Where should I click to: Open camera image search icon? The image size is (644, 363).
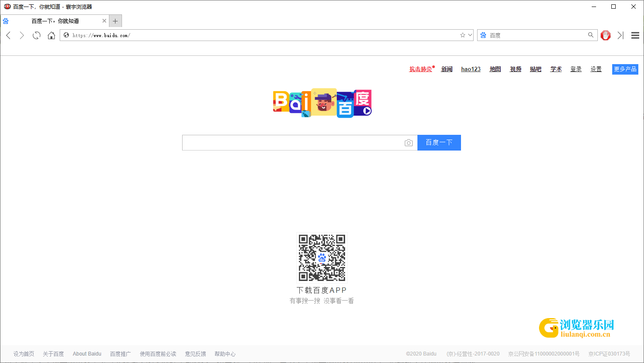coord(409,143)
